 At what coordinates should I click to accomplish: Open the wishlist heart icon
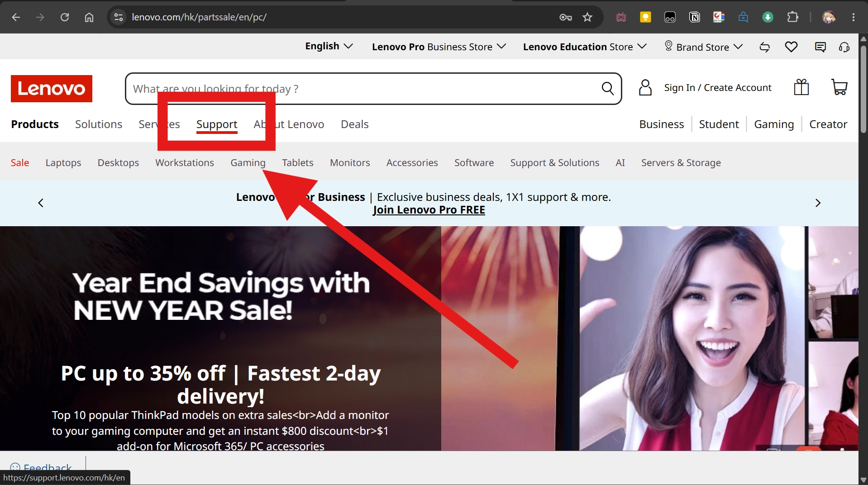pos(791,47)
